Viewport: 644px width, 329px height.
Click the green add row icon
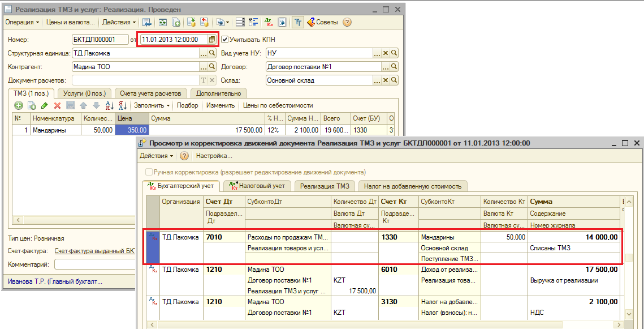(19, 105)
